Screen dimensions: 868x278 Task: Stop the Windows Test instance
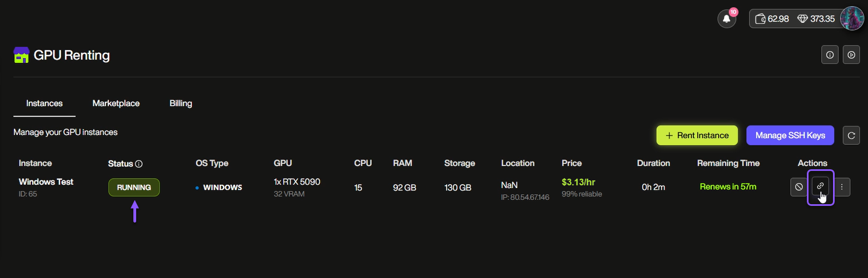point(799,187)
